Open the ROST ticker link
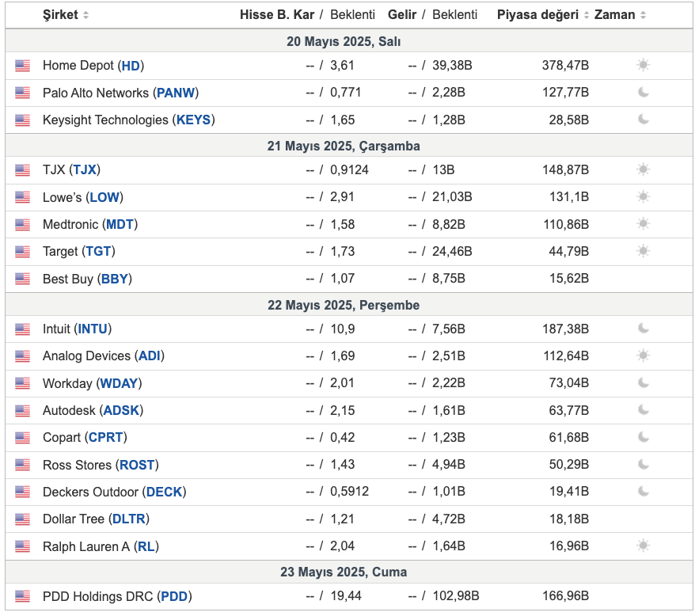Viewport: 695px width, 616px height. click(137, 465)
